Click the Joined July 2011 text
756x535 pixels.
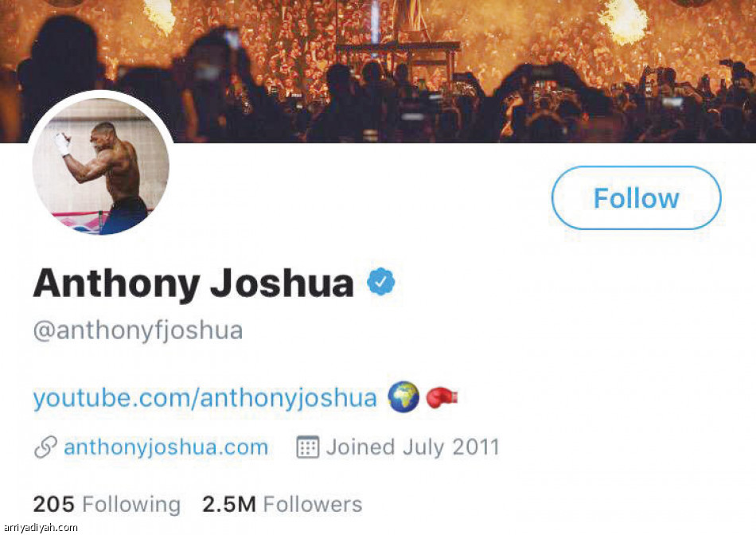pos(412,447)
